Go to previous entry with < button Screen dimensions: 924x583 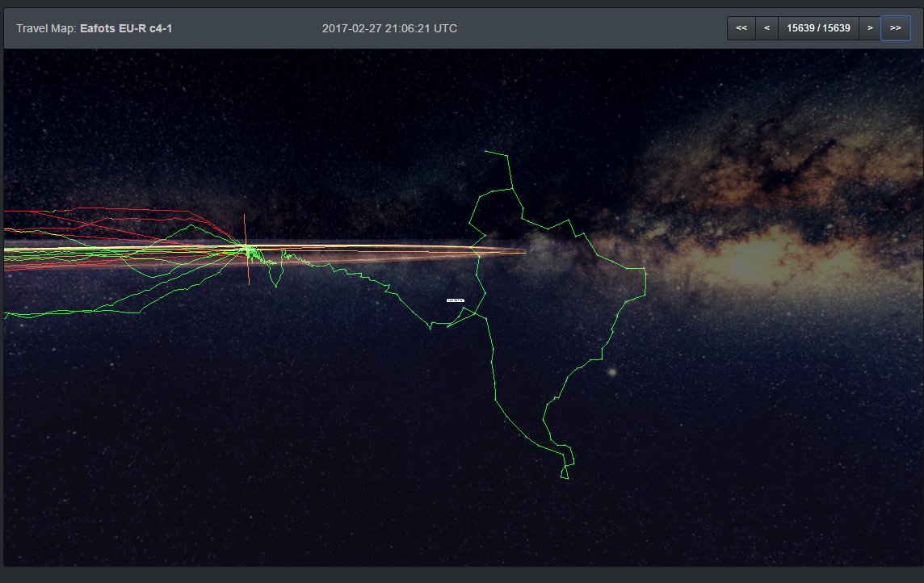click(766, 28)
